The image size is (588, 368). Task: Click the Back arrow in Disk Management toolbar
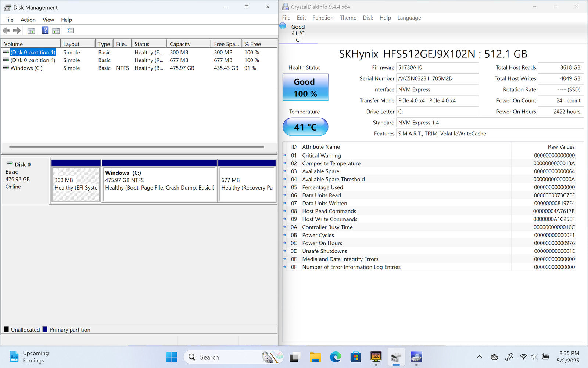[x=6, y=31]
